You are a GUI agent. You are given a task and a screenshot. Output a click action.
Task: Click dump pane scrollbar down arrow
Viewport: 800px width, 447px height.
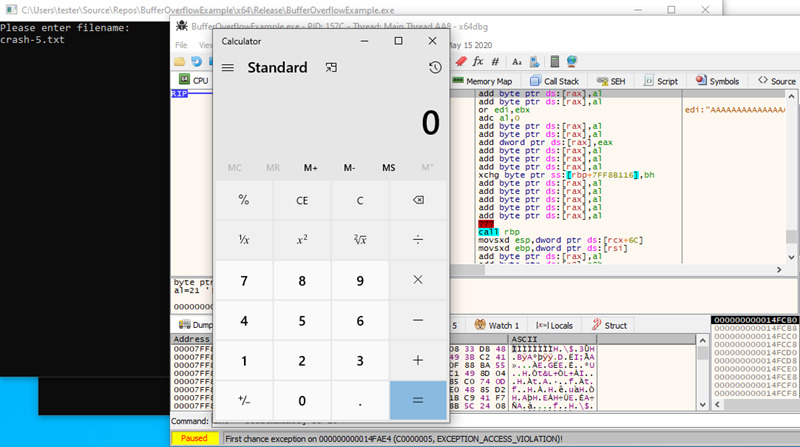(x=703, y=405)
